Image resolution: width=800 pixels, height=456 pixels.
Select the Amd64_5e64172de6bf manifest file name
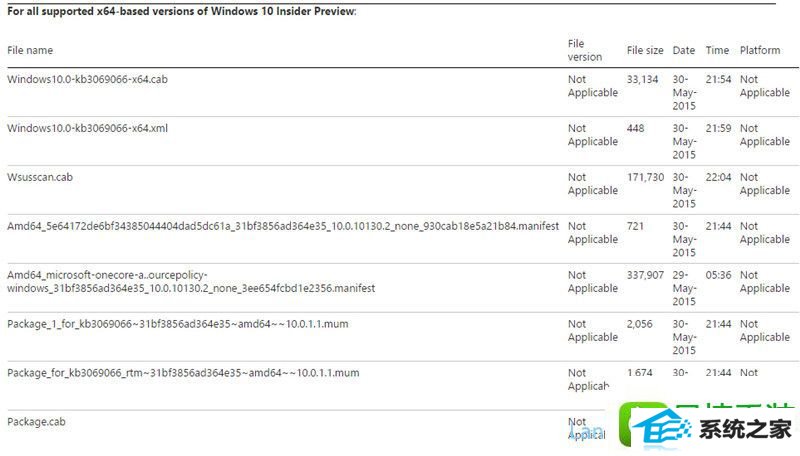click(x=283, y=226)
